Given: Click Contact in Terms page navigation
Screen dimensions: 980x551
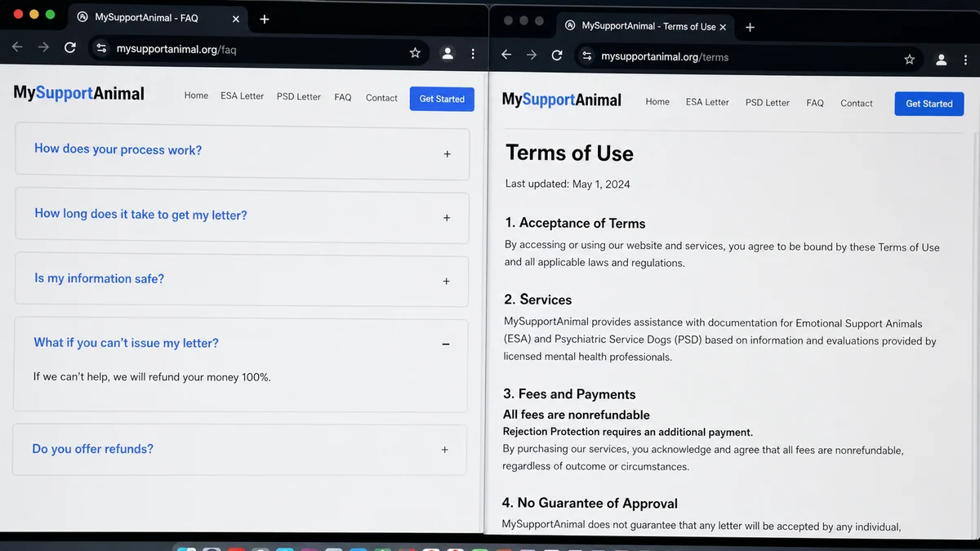Looking at the screenshot, I should [857, 104].
